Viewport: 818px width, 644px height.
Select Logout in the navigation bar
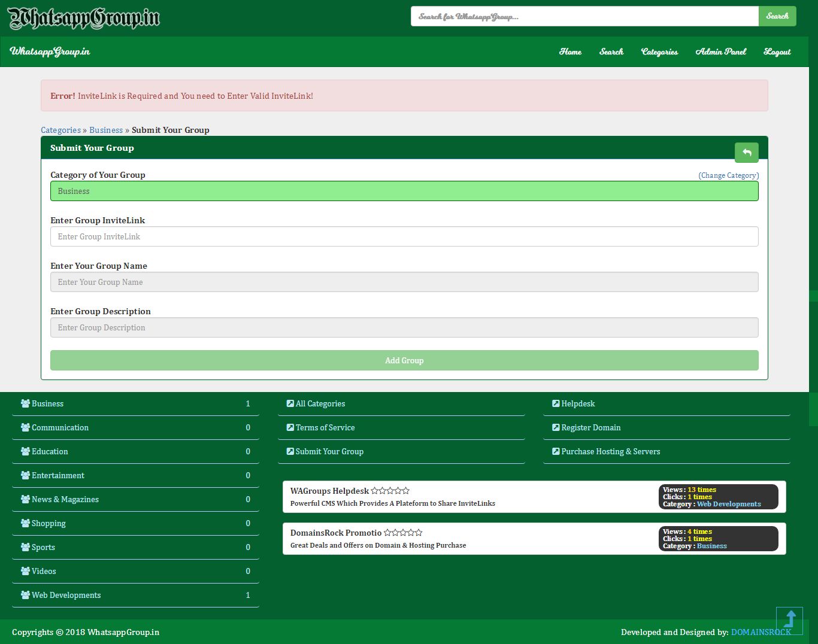(777, 52)
